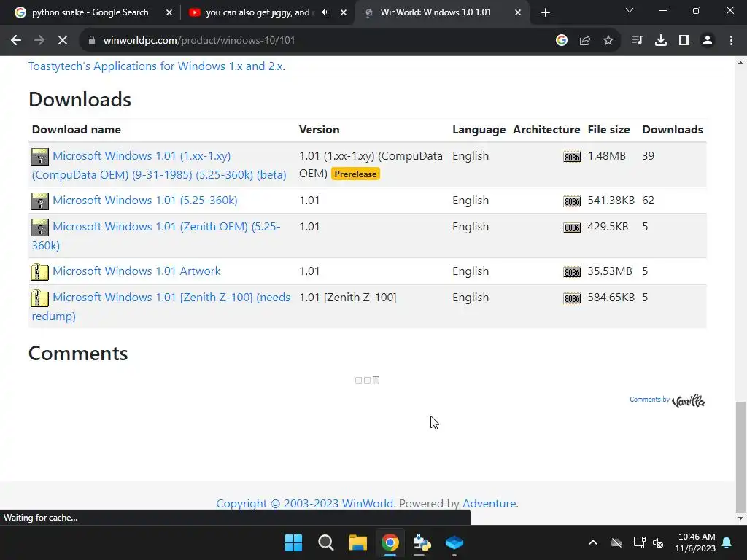Open CompuData OEM beta download link
The height and width of the screenshot is (560, 747).
pos(159,166)
